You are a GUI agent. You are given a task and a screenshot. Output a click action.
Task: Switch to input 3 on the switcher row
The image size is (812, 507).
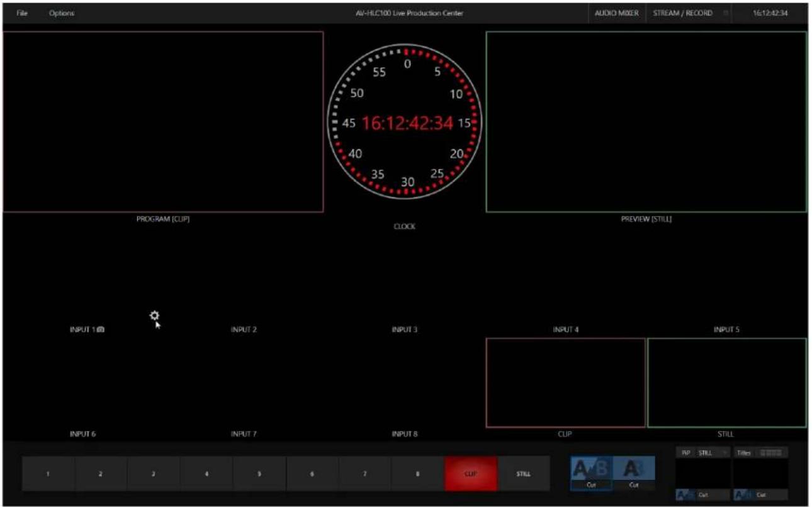(x=154, y=474)
